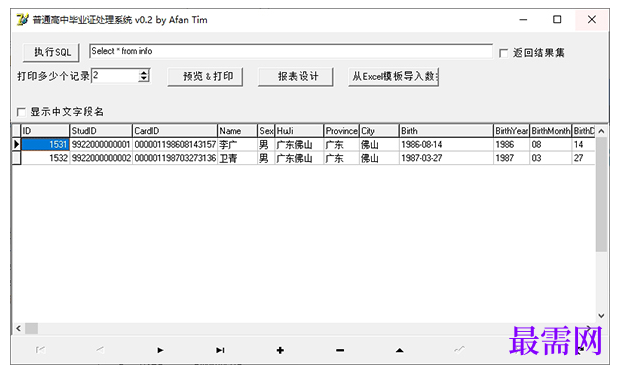This screenshot has width=621, height=372.
Task: Click the ID column header
Action: pyautogui.click(x=45, y=131)
